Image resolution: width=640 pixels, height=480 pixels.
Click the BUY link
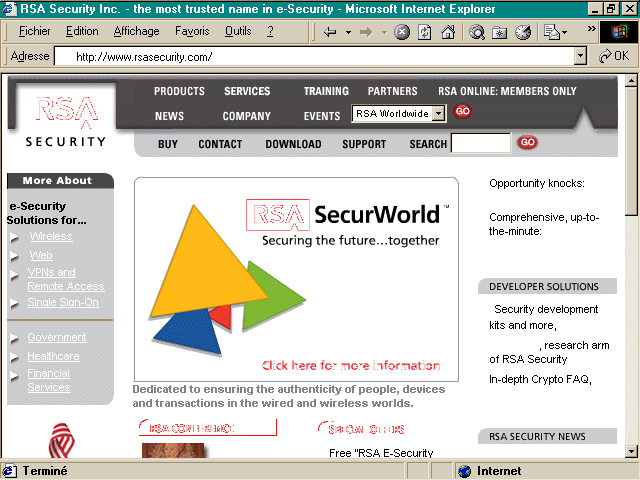[168, 144]
